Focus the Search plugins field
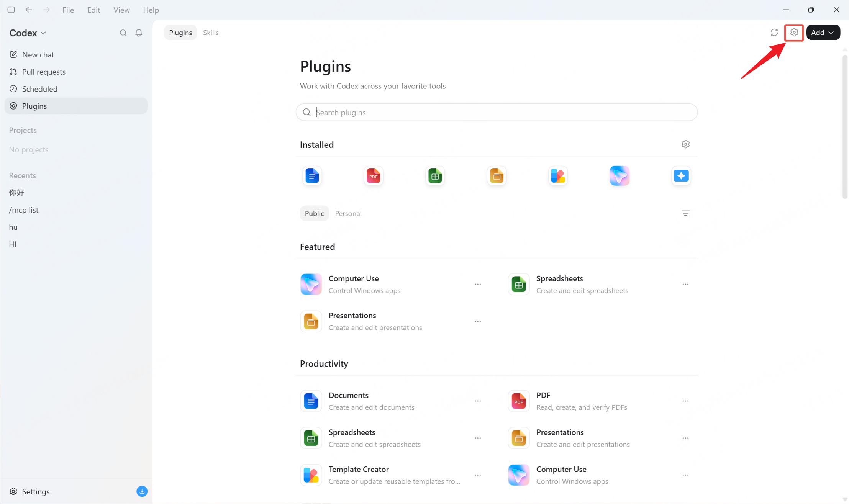This screenshot has width=849, height=504. (497, 112)
